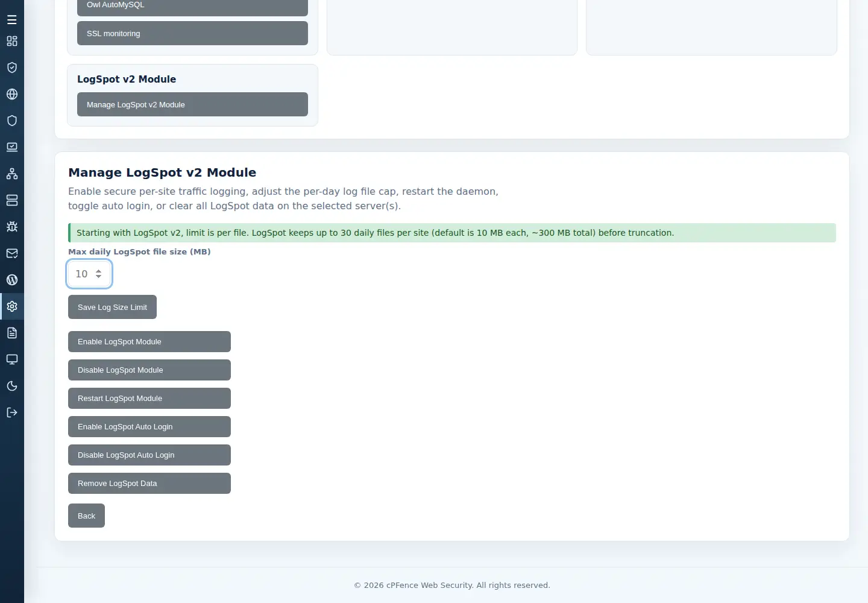Open the plain shield icon in sidebar
This screenshot has height=603, width=868.
[x=12, y=121]
